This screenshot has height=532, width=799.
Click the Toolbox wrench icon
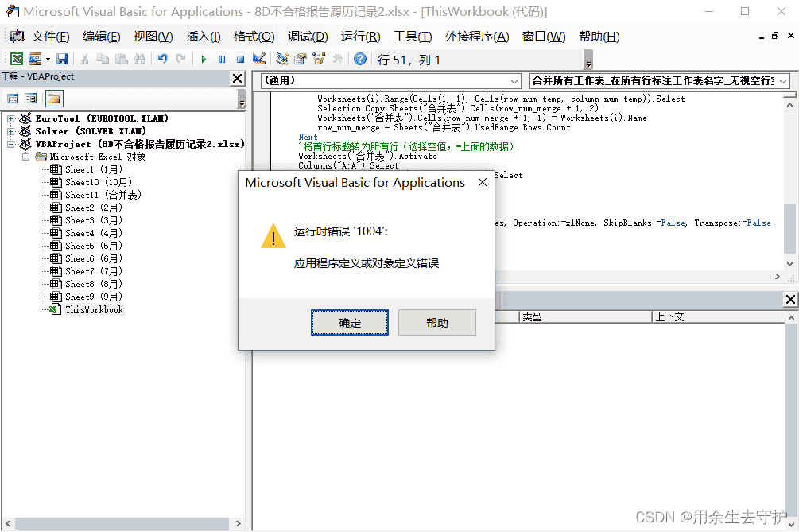point(337,59)
